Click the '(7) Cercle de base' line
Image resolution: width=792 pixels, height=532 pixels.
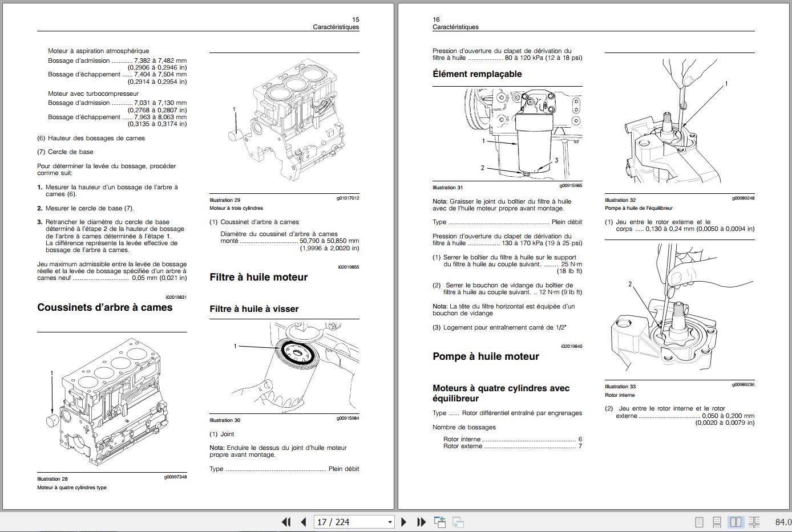65,152
